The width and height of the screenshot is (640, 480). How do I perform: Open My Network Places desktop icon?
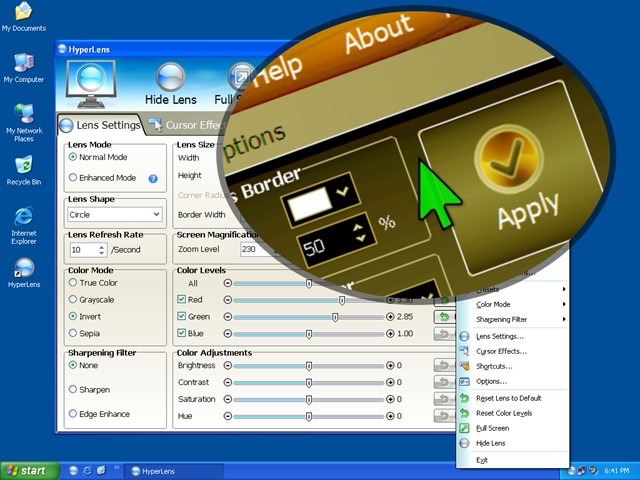click(24, 122)
